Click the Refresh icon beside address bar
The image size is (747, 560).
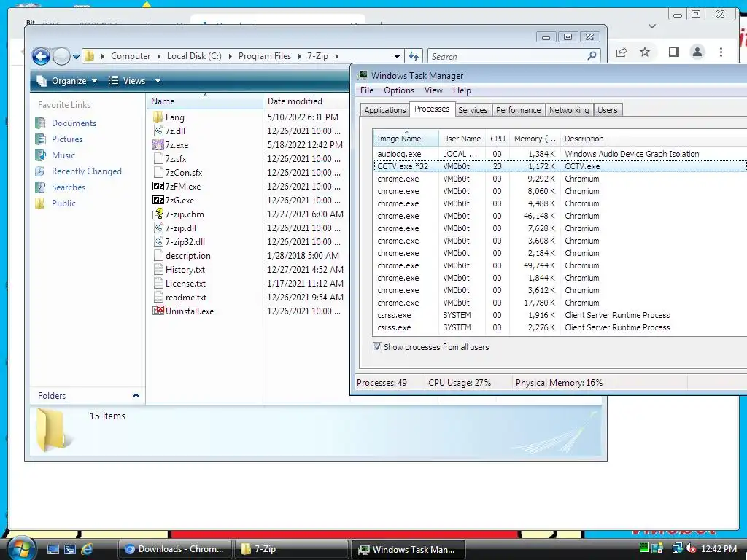tap(414, 56)
